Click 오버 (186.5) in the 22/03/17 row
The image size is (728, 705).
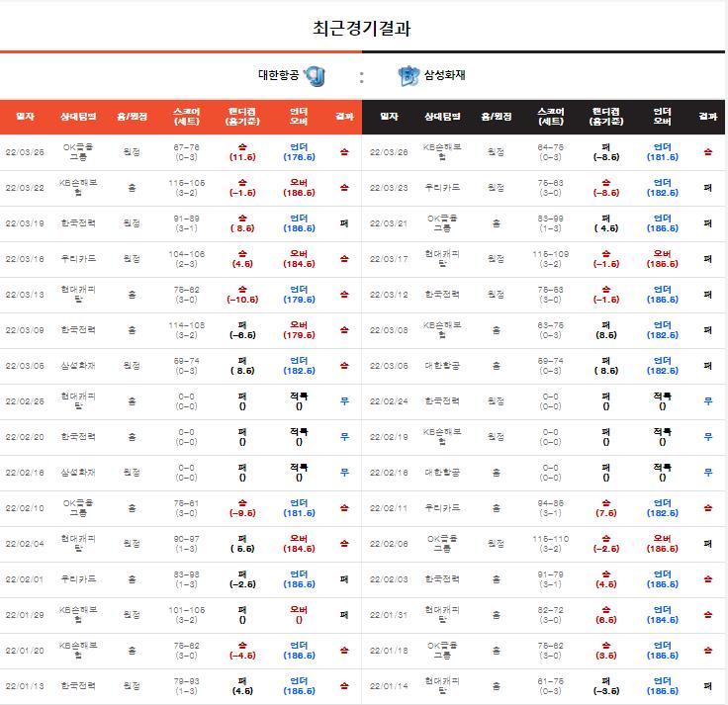(663, 259)
